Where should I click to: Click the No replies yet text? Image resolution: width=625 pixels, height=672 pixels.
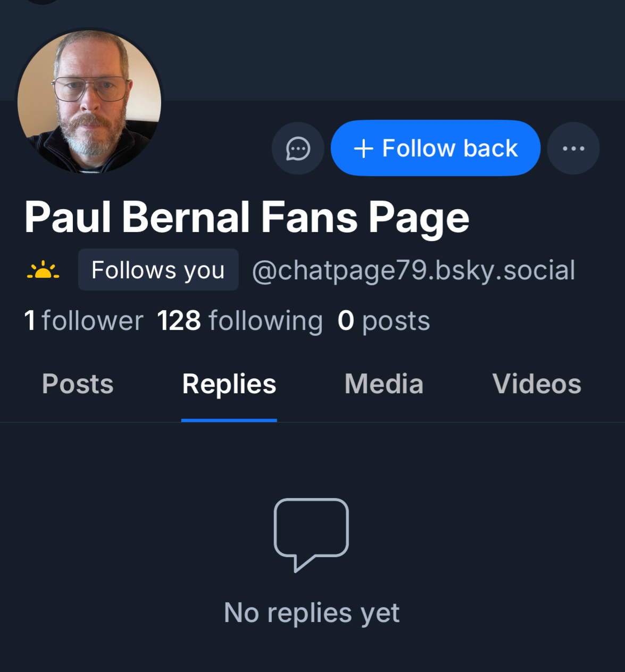tap(311, 613)
